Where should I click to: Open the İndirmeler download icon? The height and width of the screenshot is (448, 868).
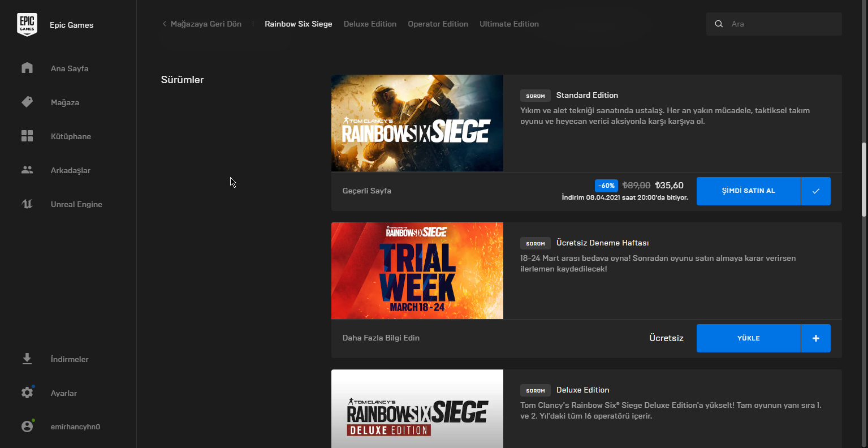[x=27, y=359]
